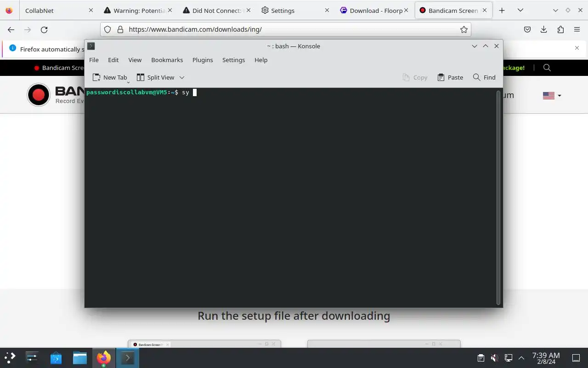
Task: Open the clipboard tray icon
Action: click(481, 358)
